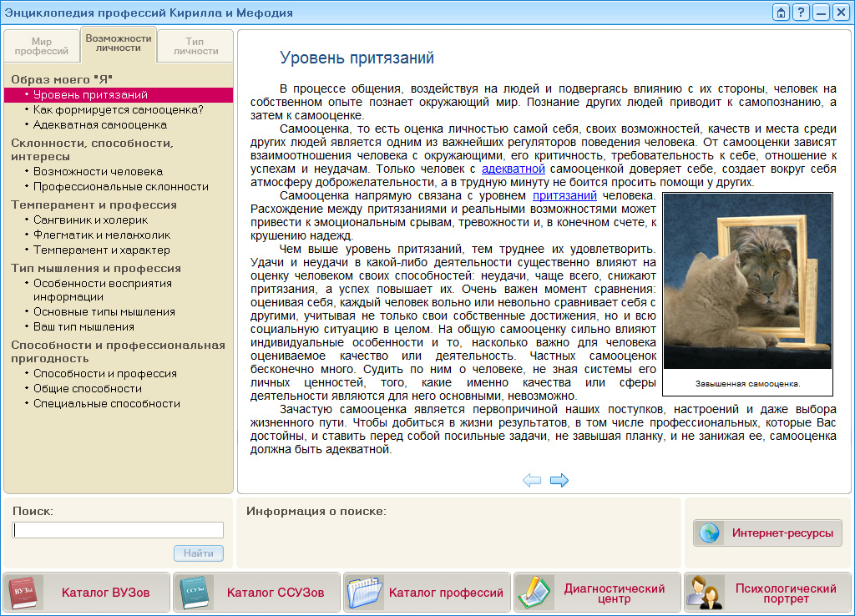Go to next page using right arrow

[559, 480]
